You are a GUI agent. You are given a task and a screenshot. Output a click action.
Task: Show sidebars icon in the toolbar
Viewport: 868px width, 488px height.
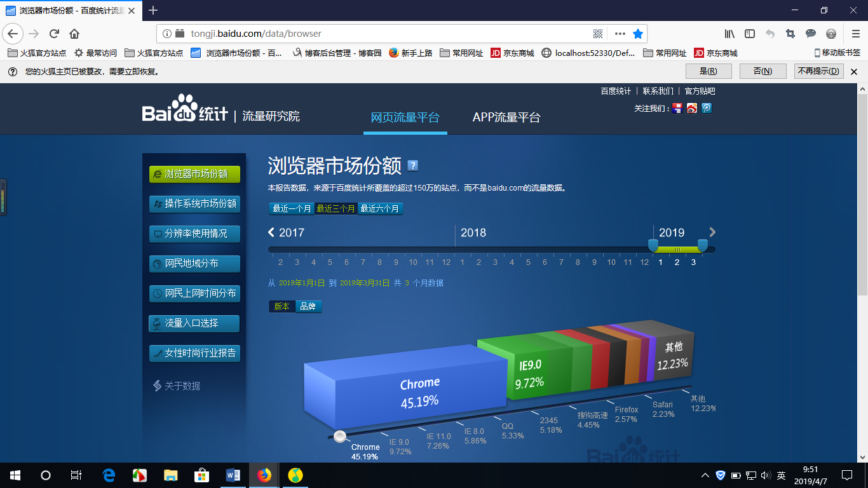click(750, 34)
